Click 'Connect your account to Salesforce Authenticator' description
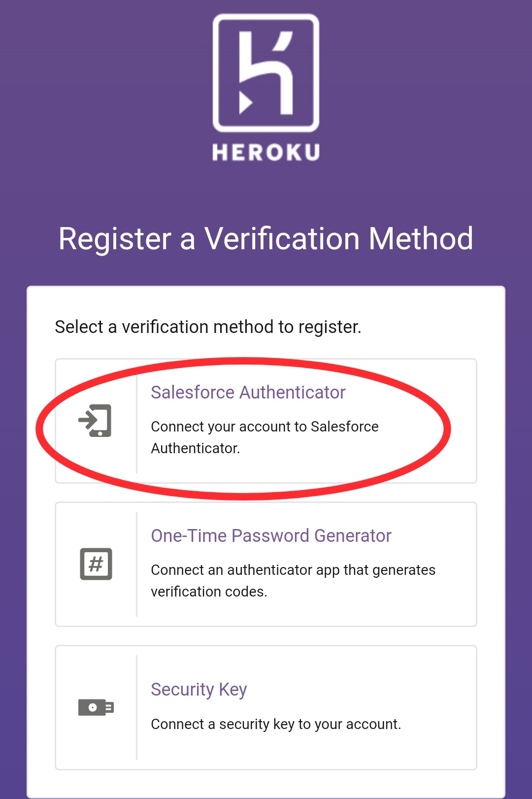 265,437
